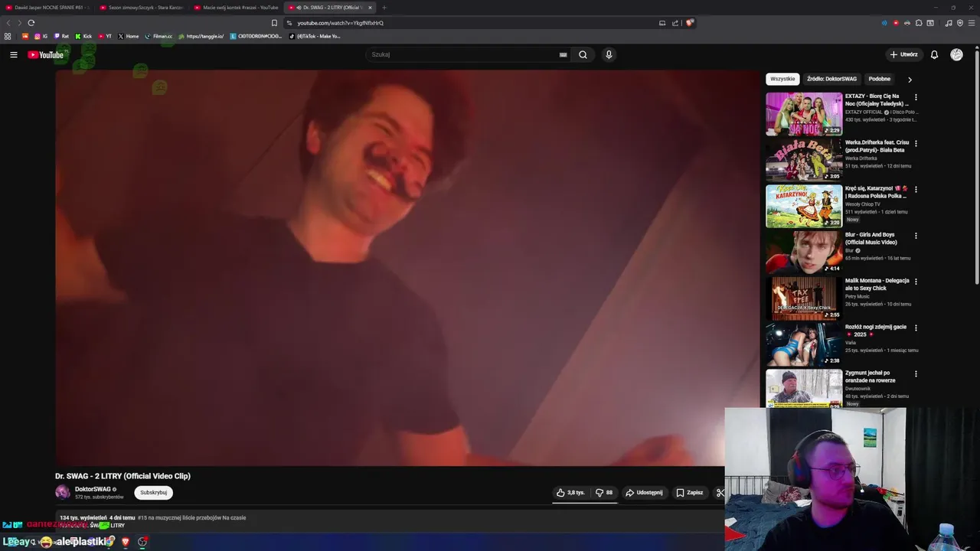The height and width of the screenshot is (551, 980).
Task: Dislike the video with thumbs down
Action: [x=604, y=493]
